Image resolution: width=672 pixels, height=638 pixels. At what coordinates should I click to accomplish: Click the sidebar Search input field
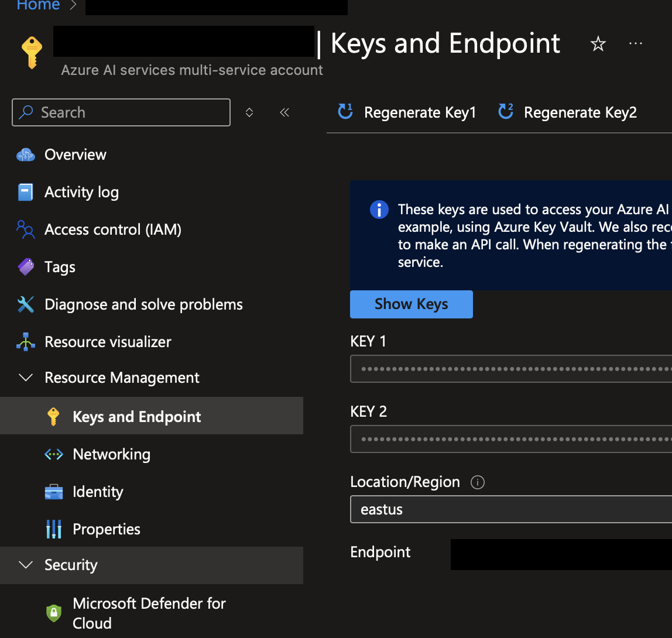click(121, 112)
